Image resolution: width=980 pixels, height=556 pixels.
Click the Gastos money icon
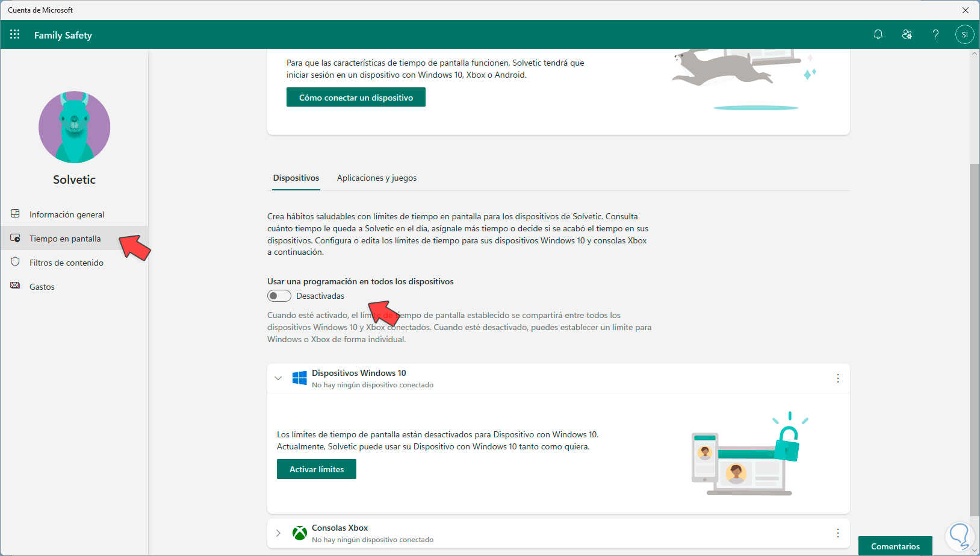16,286
